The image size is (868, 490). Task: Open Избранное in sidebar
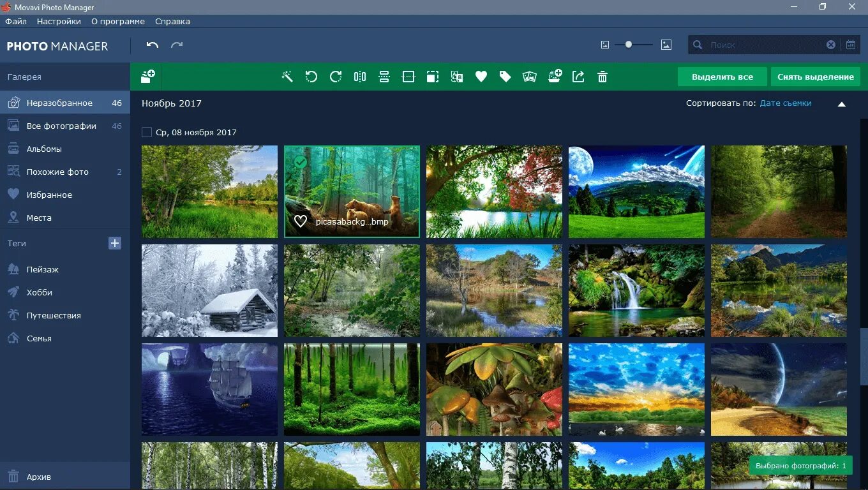point(64,195)
